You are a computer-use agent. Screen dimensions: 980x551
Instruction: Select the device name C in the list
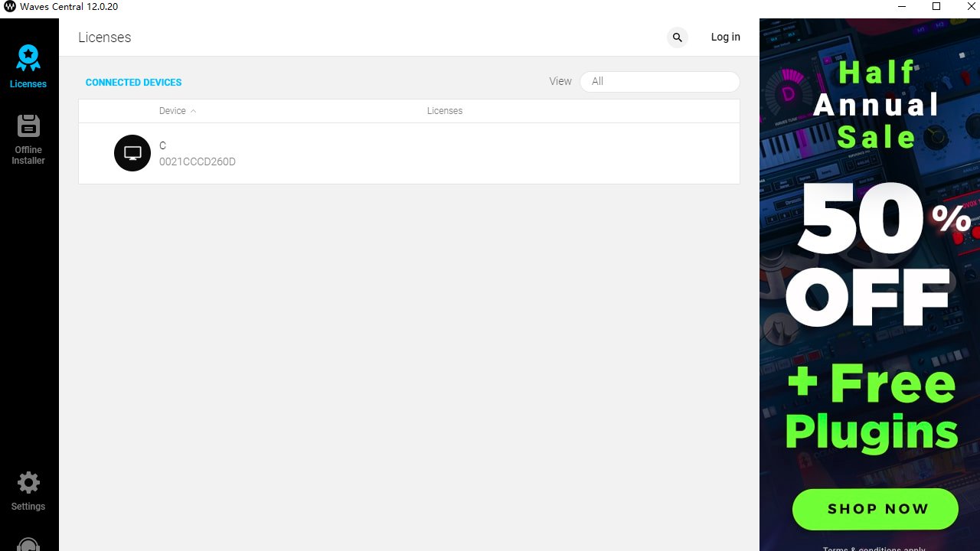pos(162,145)
